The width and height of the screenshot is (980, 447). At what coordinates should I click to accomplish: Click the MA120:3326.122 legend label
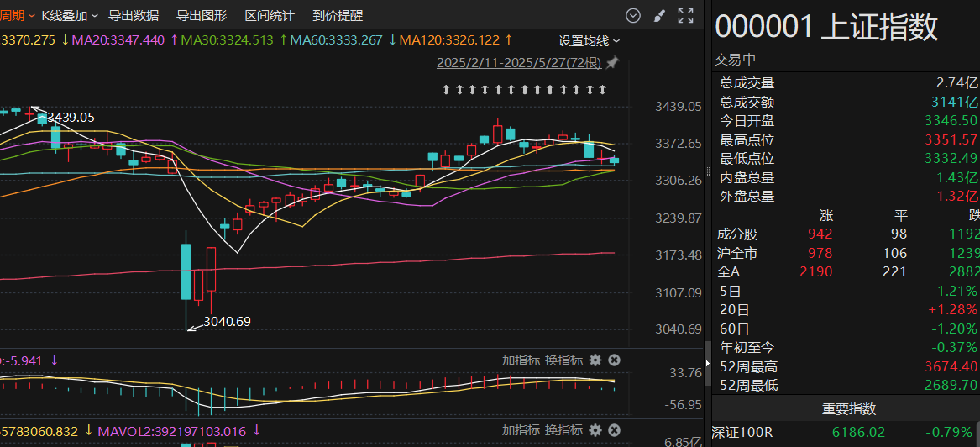click(449, 40)
